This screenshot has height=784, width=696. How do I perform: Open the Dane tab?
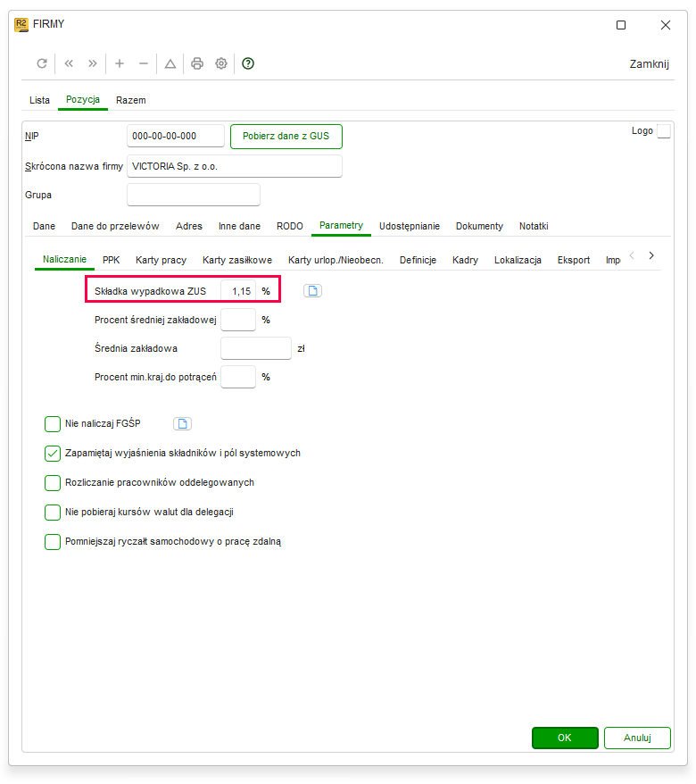44,226
